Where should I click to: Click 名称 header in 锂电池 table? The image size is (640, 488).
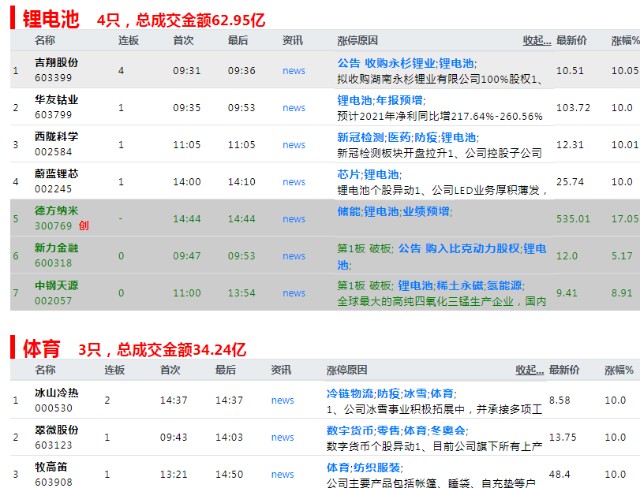(x=45, y=40)
